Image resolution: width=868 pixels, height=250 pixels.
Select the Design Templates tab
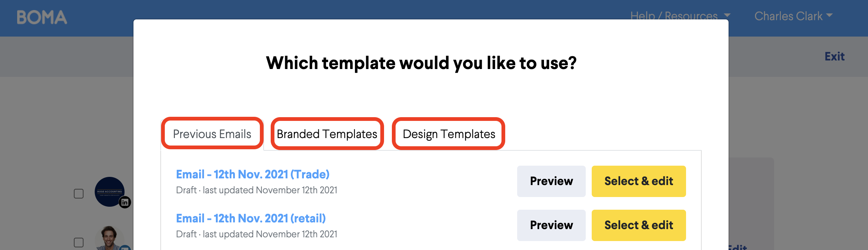click(449, 134)
